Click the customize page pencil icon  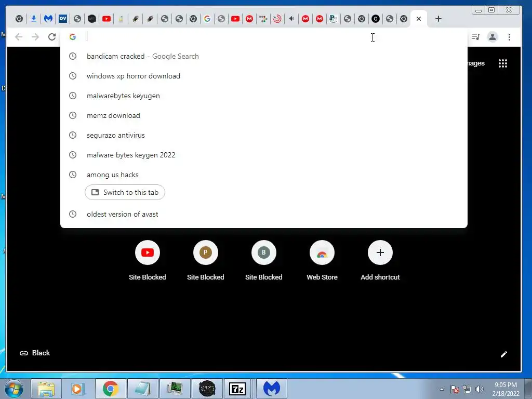pyautogui.click(x=504, y=354)
